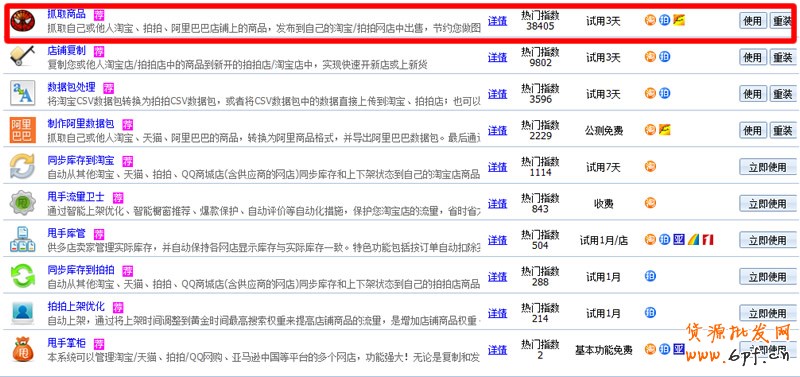
Task: Click the documents icon for 甩手库管
Action: point(22,240)
